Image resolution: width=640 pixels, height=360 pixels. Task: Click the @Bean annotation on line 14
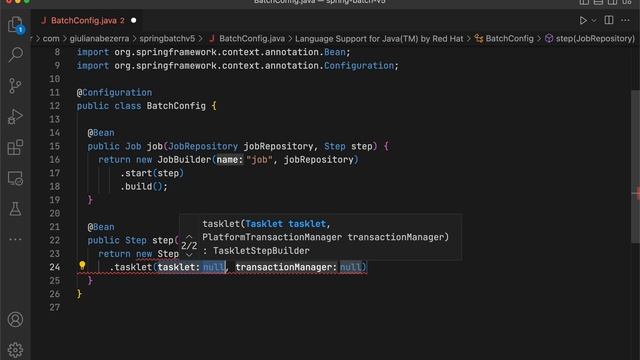click(x=101, y=133)
